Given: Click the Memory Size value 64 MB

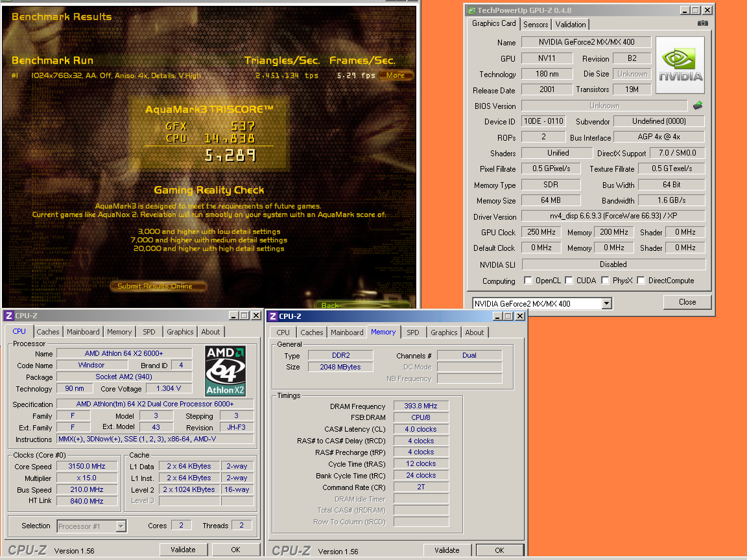Looking at the screenshot, I should click(x=551, y=200).
